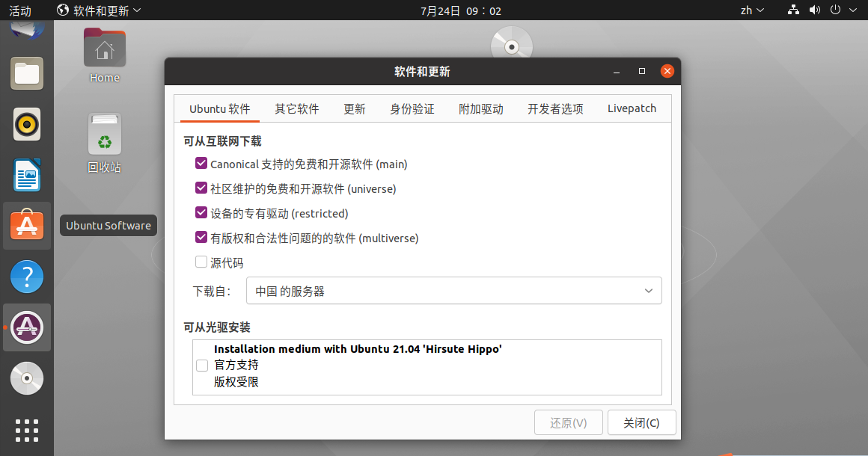
Task: Expand the system menu arrow
Action: click(853, 10)
